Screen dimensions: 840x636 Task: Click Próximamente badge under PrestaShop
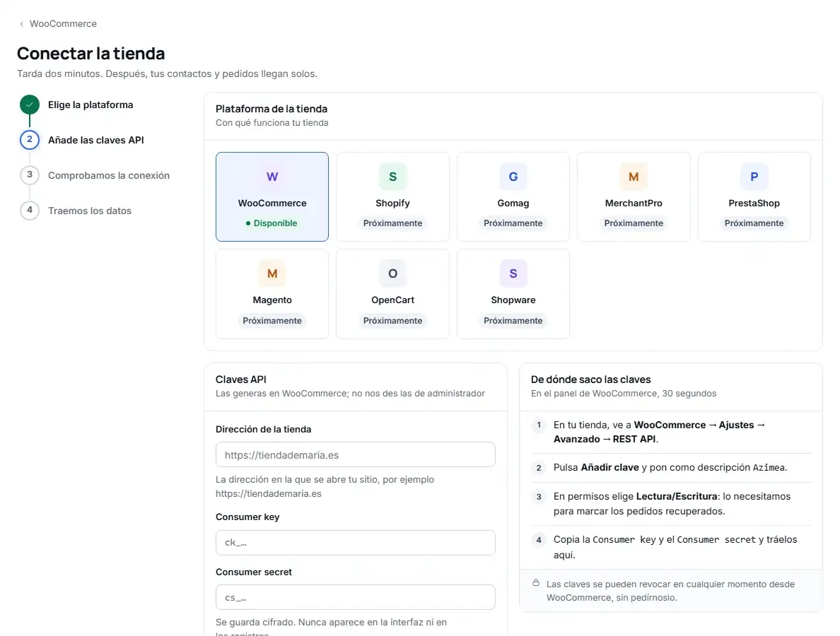tap(754, 223)
